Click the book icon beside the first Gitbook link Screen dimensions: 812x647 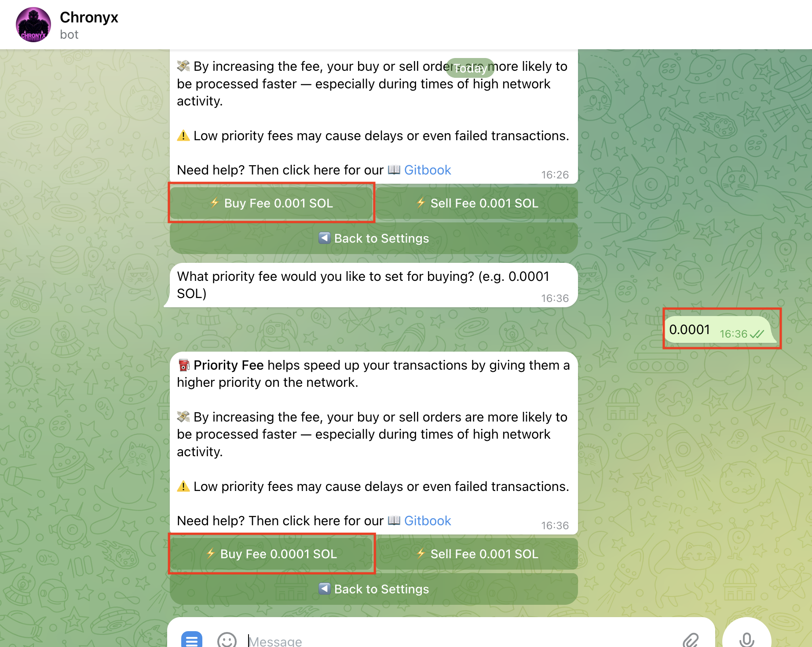point(395,170)
